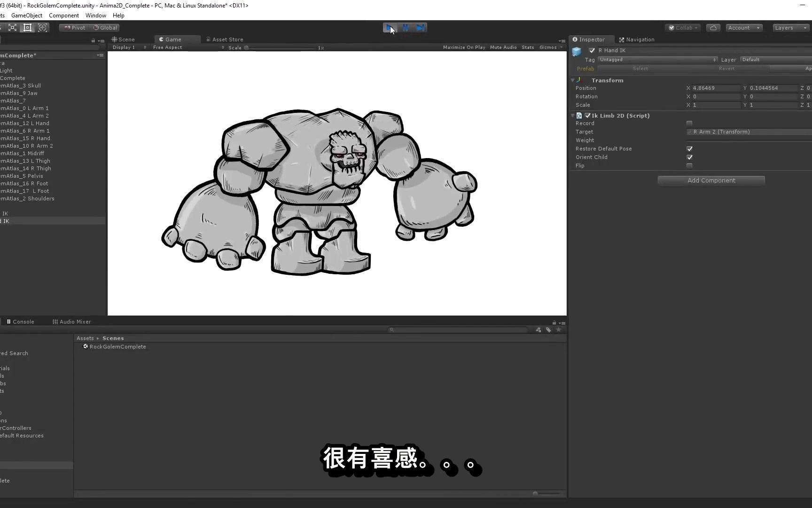Click the search magnifier in the Project panel

pyautogui.click(x=392, y=330)
